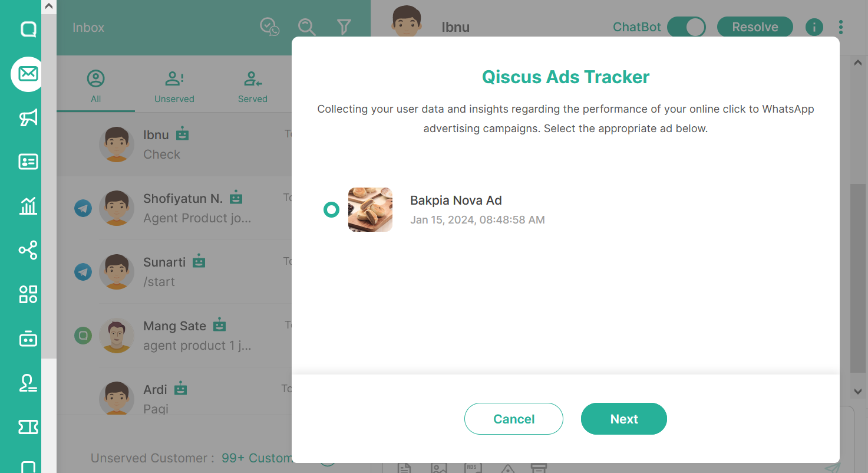Click the Cancel button
868x473 pixels.
click(514, 419)
